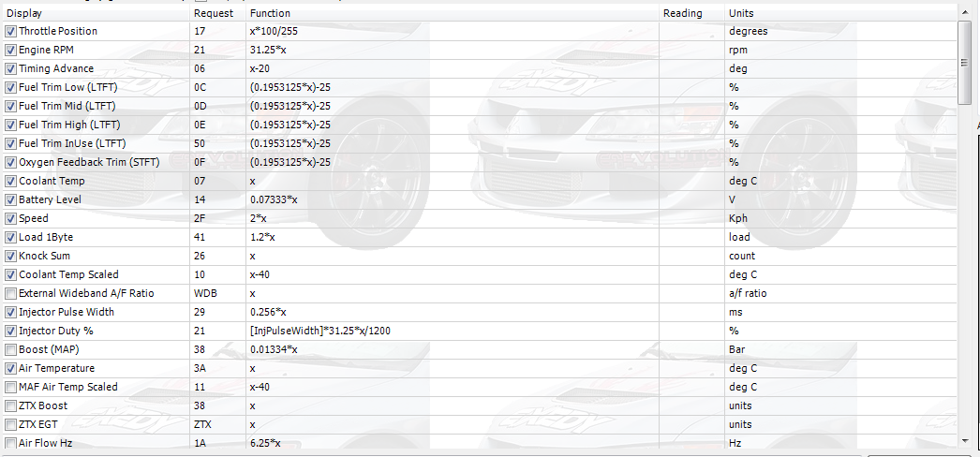Enable the Air Flow Hz checkbox
This screenshot has width=980, height=457.
tap(10, 443)
